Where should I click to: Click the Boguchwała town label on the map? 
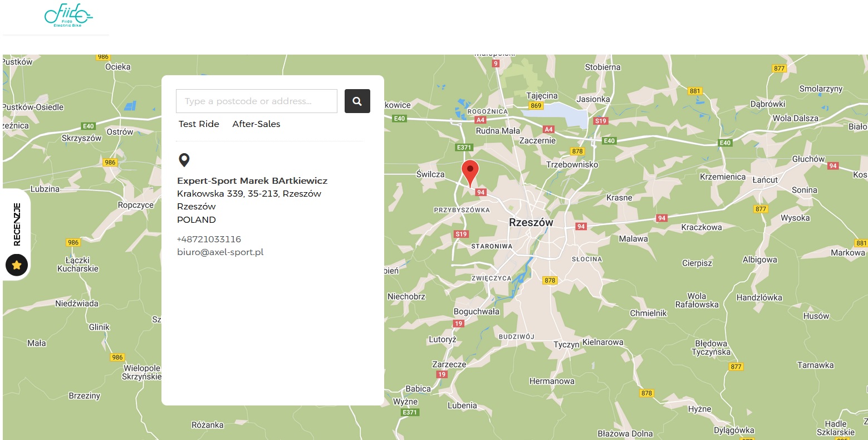[x=476, y=312]
